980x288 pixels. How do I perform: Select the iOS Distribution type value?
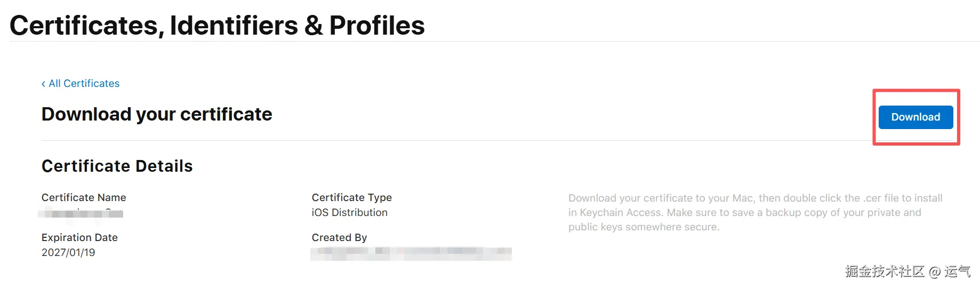point(349,213)
